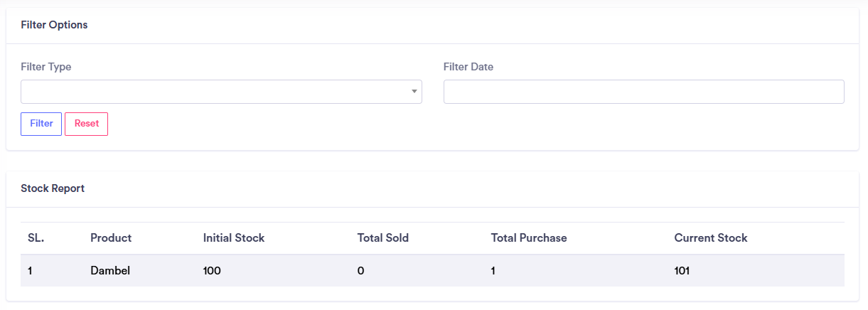The width and height of the screenshot is (868, 310).
Task: Click the Filter Date label
Action: tap(468, 67)
